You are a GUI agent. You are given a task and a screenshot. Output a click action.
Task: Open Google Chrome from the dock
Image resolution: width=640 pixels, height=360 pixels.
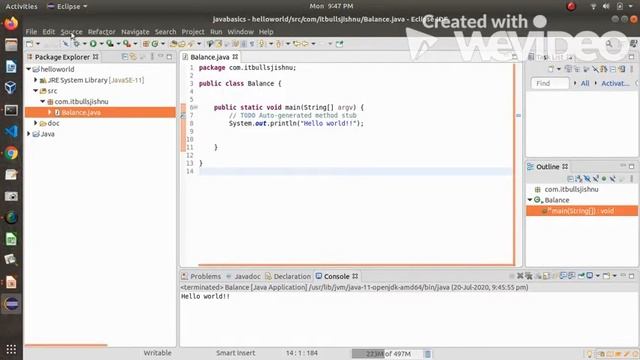(11, 153)
